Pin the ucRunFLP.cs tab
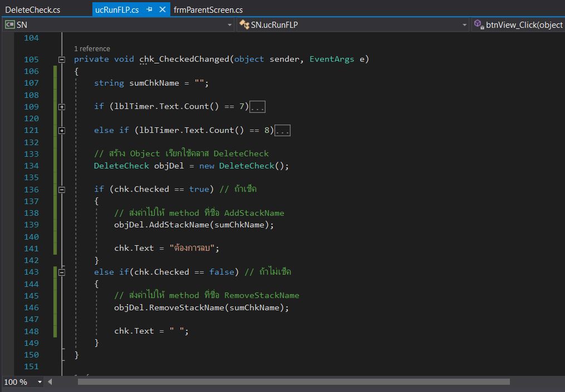This screenshot has height=392, width=565. [x=150, y=10]
